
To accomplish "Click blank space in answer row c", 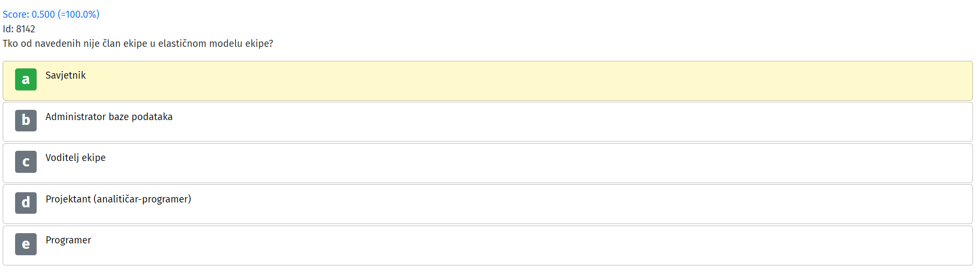I will tap(539, 163).
